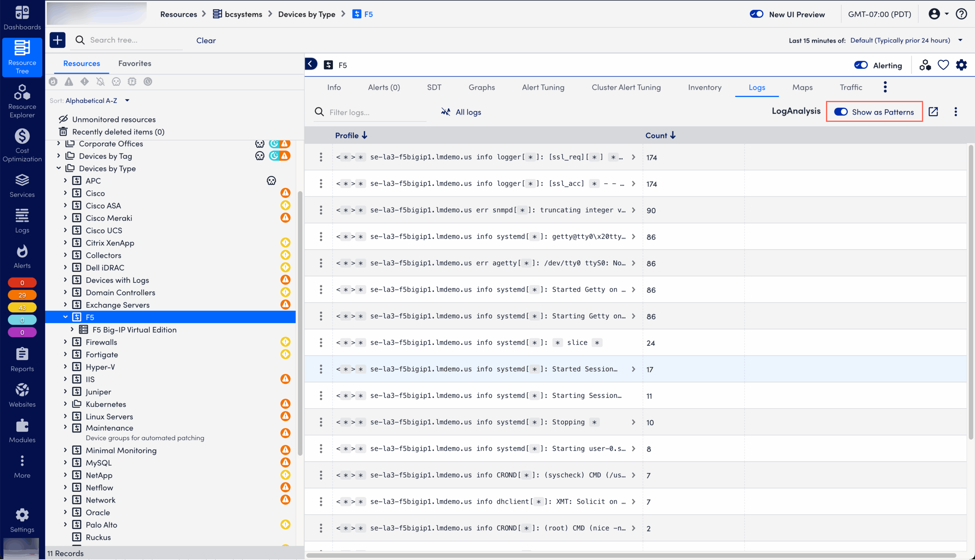
Task: Click the topology hexagons icon near the heart
Action: [x=925, y=65]
